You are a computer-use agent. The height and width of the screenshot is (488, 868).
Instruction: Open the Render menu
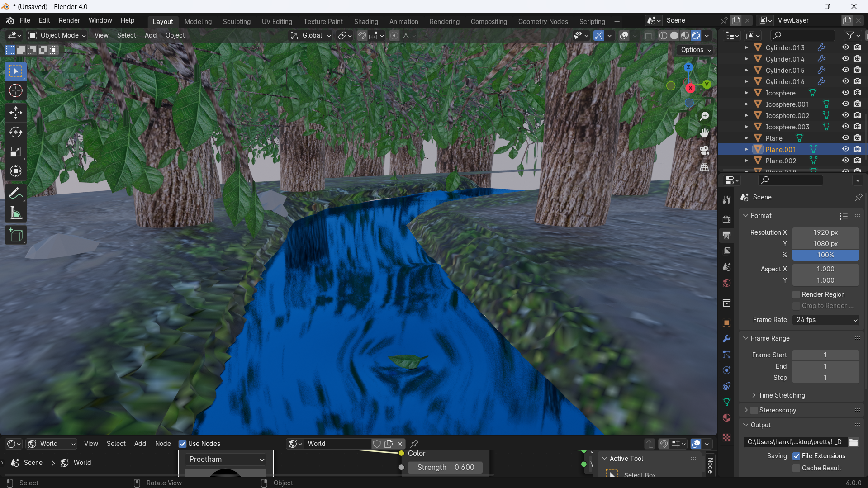[69, 20]
